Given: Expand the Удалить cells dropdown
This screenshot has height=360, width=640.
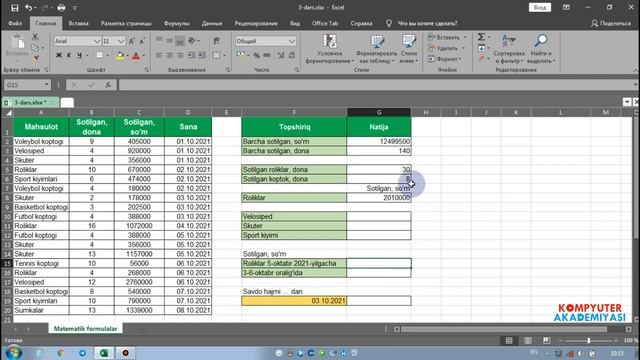Looking at the screenshot, I should pyautogui.click(x=463, y=48).
